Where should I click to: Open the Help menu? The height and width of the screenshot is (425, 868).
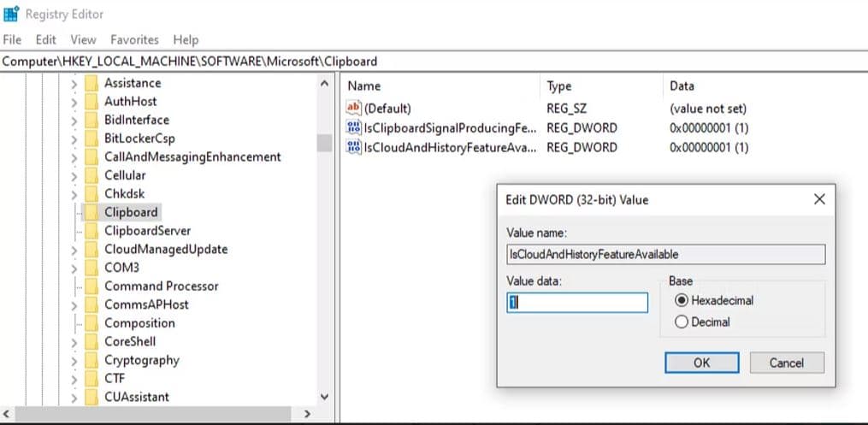186,40
